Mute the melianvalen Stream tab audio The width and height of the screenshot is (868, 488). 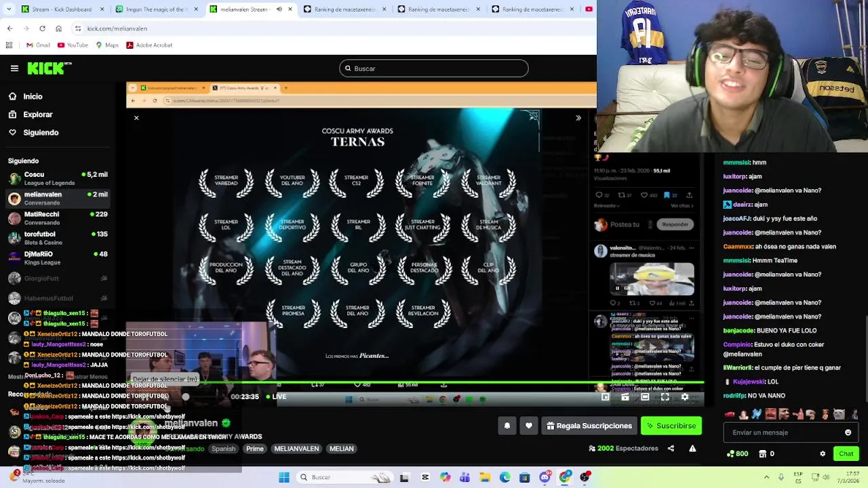(x=279, y=9)
